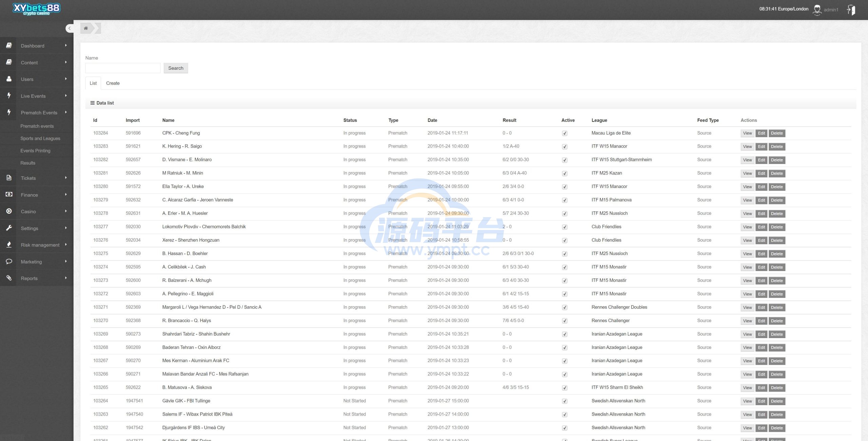Click the Date column header
Screen dimensions: 868x441
click(x=432, y=120)
